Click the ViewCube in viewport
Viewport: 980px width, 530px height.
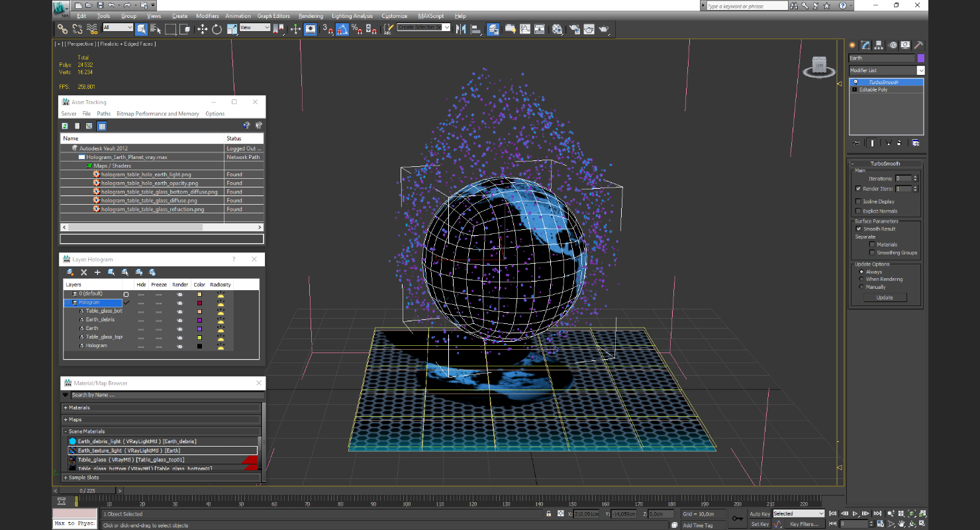tap(819, 66)
